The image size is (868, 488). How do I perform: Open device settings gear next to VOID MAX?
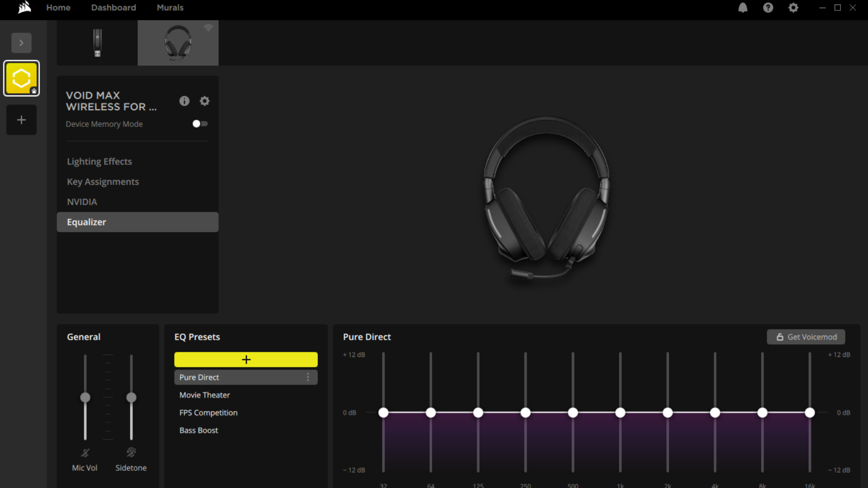click(205, 101)
